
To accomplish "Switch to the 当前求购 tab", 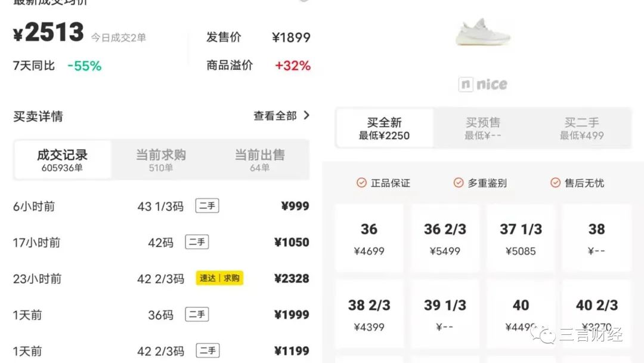I will tap(160, 159).
